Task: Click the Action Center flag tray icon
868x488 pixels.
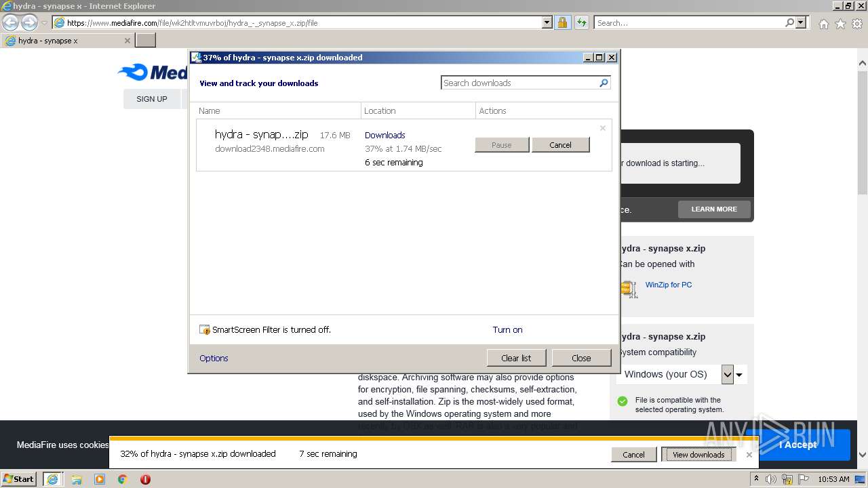Action: (804, 479)
